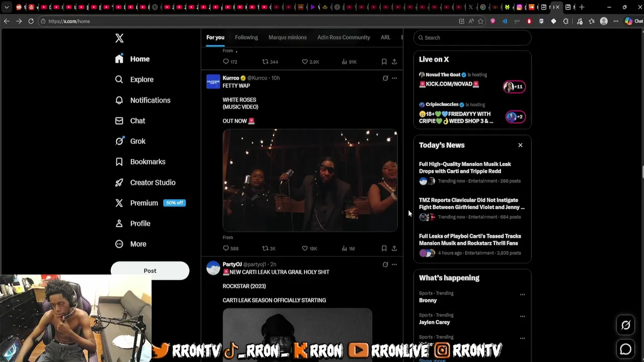Switch to the For you tab
644x362 pixels.
pyautogui.click(x=215, y=37)
